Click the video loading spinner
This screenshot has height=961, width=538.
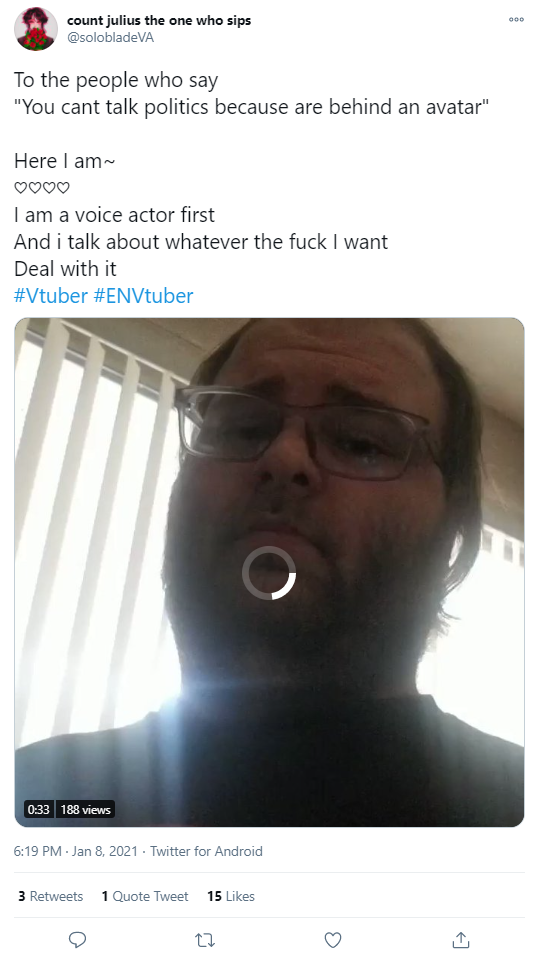[x=269, y=573]
